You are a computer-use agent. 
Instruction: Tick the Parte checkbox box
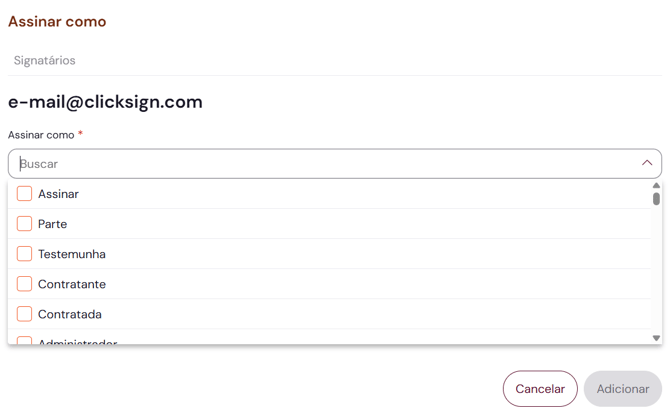tap(25, 224)
